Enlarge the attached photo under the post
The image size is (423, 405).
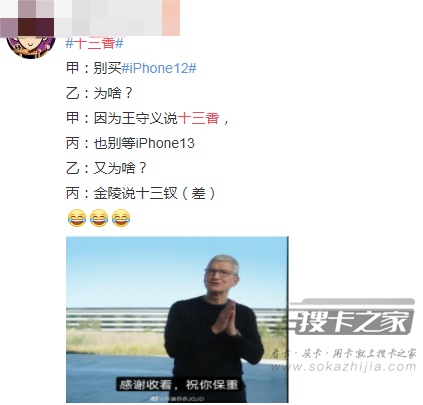177,320
